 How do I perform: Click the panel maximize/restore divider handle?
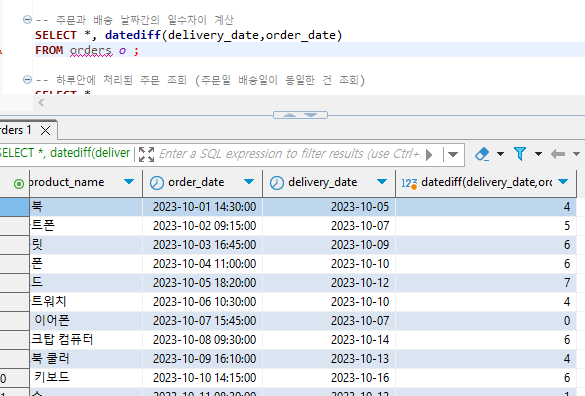click(300, 115)
